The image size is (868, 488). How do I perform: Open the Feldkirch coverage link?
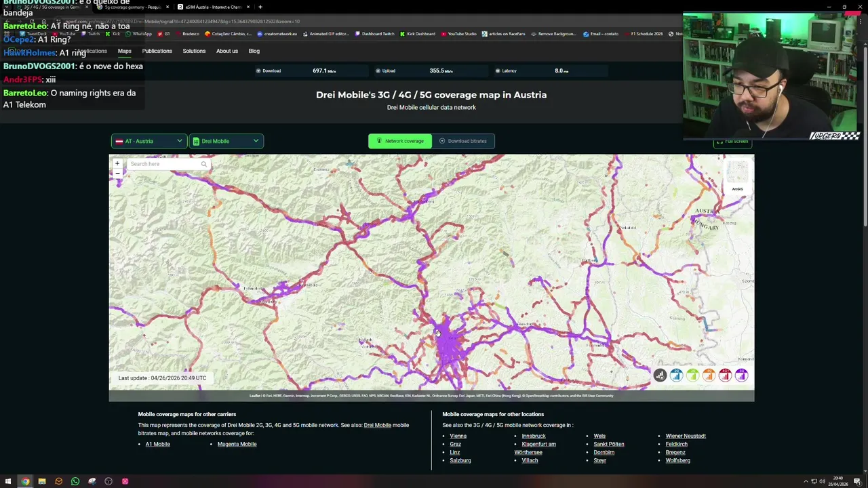click(x=677, y=444)
